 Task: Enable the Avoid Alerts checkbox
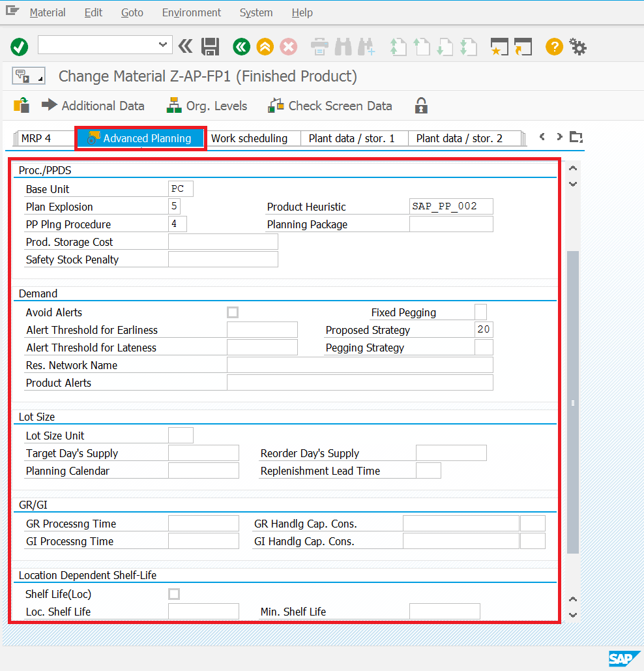(233, 312)
